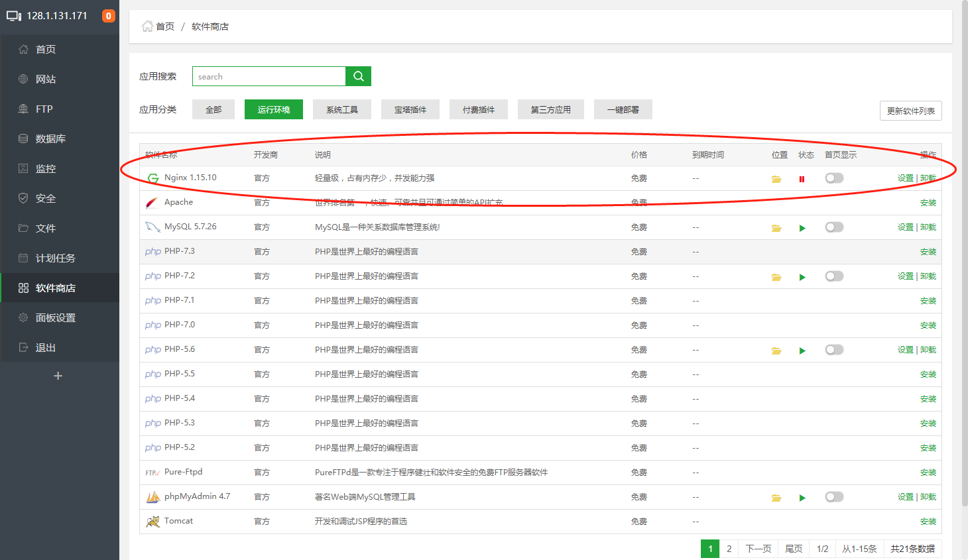The image size is (968, 560).
Task: Click the MySQL dolphin icon
Action: point(152,227)
